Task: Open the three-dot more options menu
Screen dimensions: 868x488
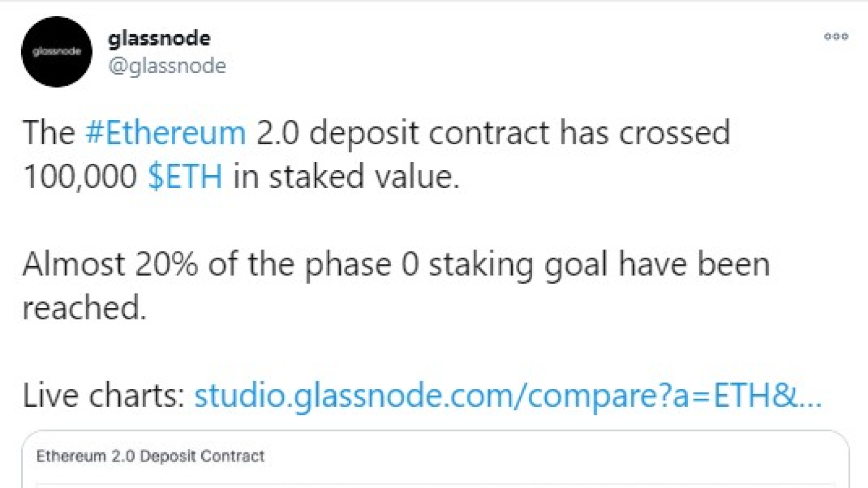Action: click(x=836, y=36)
